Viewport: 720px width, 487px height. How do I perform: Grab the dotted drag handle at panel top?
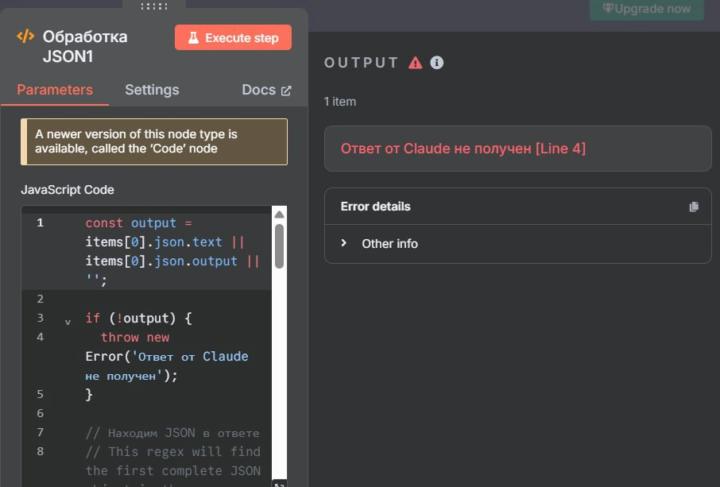coord(154,6)
